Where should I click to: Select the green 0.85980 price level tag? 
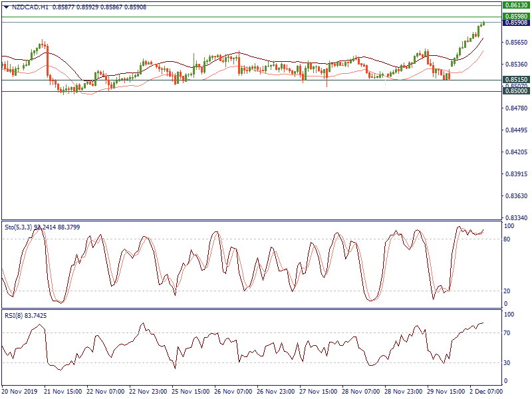tap(515, 16)
